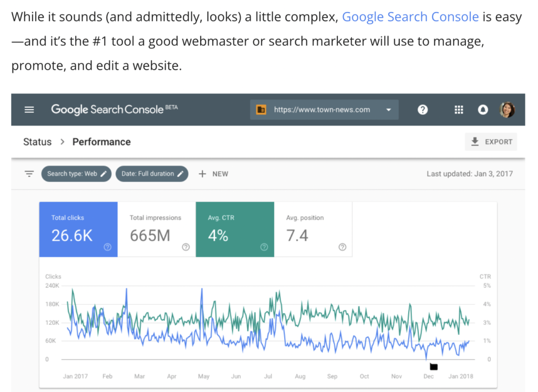Edit Search type filter pencil icon
Viewport: 538px width, 392px height.
[x=104, y=174]
